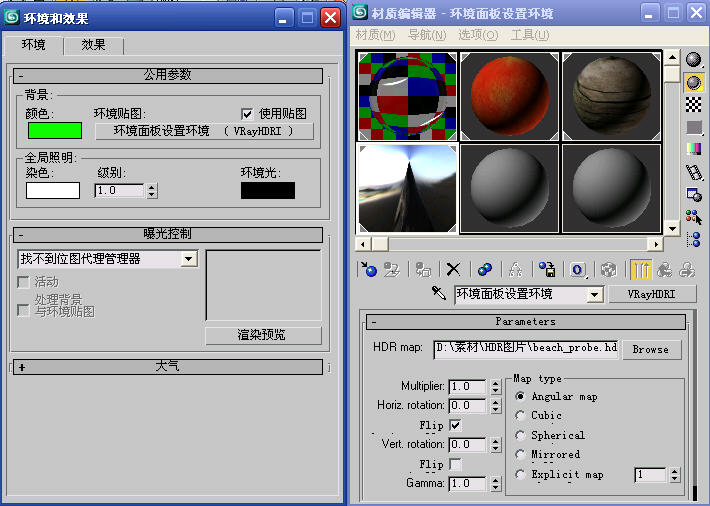
Task: Click green background color swatch
Action: tap(54, 130)
